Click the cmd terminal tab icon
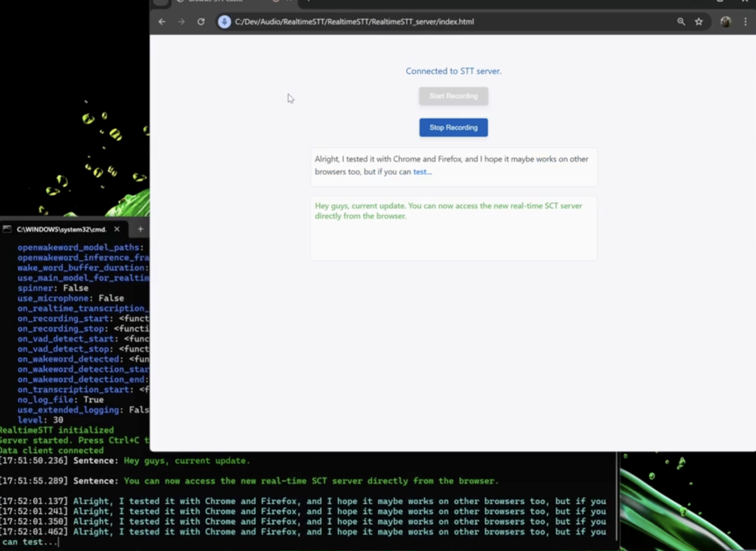 click(x=7, y=229)
